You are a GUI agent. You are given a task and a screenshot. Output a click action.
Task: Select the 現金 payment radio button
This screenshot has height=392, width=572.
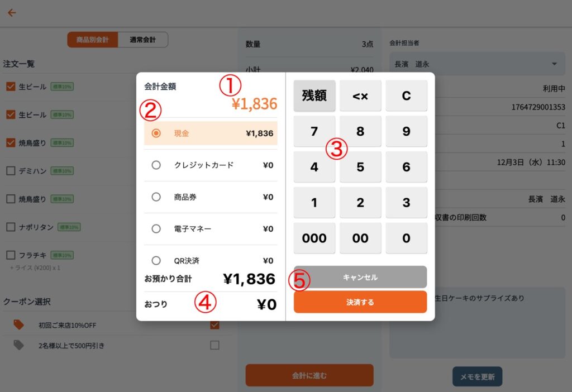[x=156, y=133]
